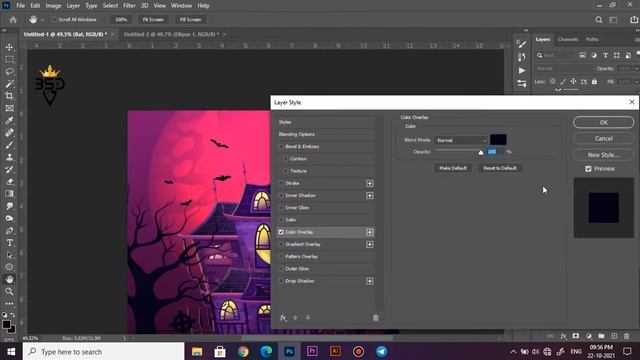Viewport: 640px width, 360px height.
Task: Open the overlay color swatch picker
Action: [498, 140]
